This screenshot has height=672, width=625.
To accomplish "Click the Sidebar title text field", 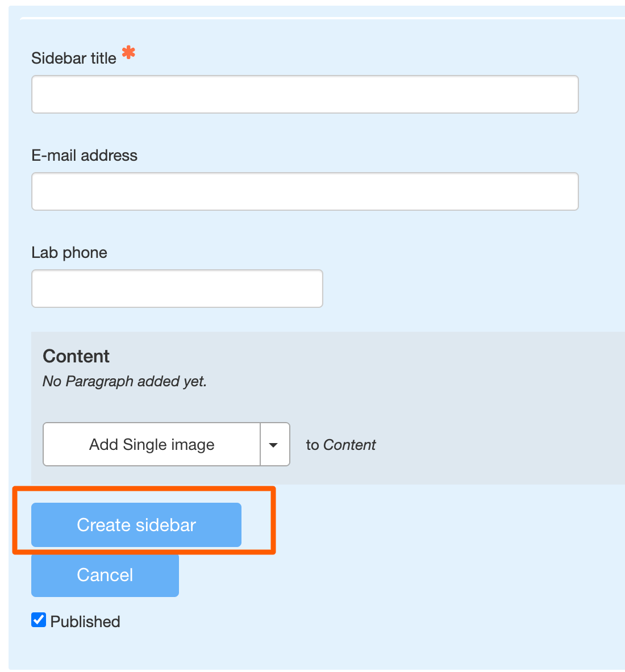I will [x=305, y=94].
